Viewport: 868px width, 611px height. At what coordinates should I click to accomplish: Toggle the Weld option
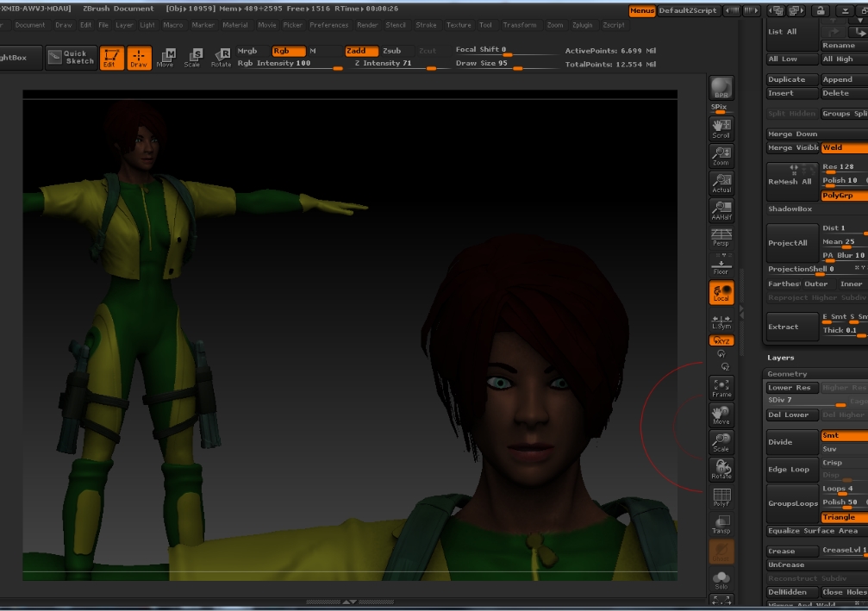coord(844,147)
